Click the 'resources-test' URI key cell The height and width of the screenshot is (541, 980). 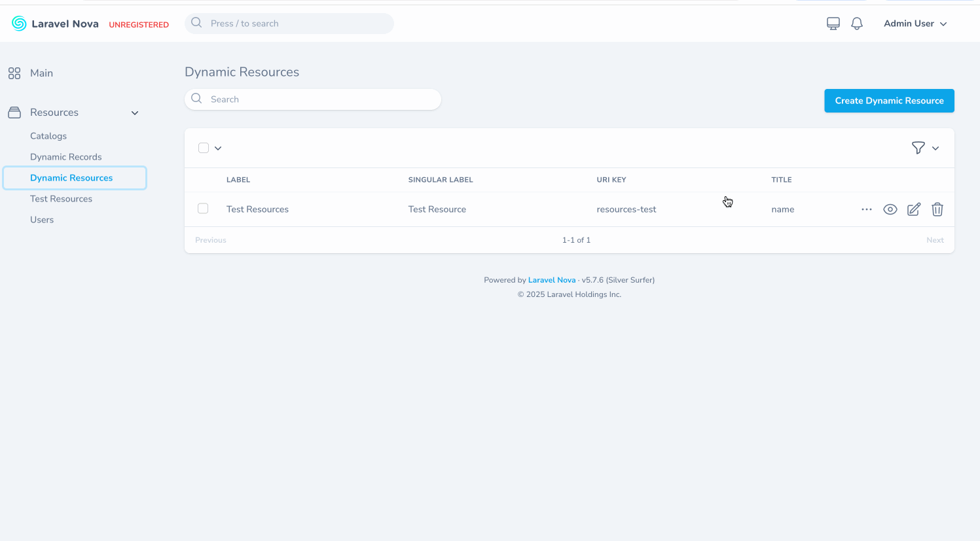(626, 209)
